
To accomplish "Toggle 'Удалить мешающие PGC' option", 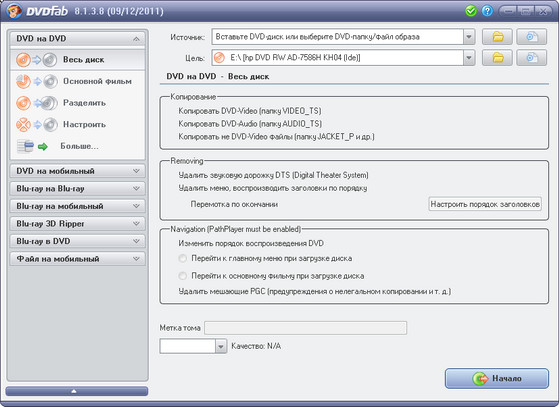I will pos(315,292).
